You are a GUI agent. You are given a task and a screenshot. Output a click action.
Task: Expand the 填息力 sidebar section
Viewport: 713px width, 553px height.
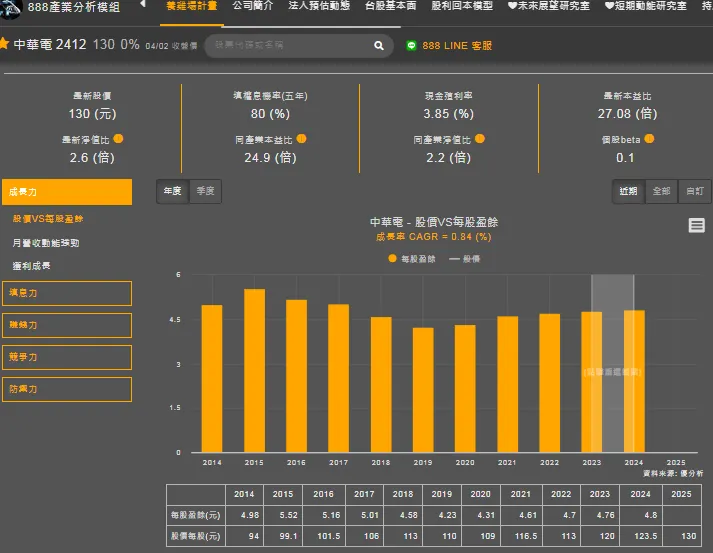click(x=67, y=293)
